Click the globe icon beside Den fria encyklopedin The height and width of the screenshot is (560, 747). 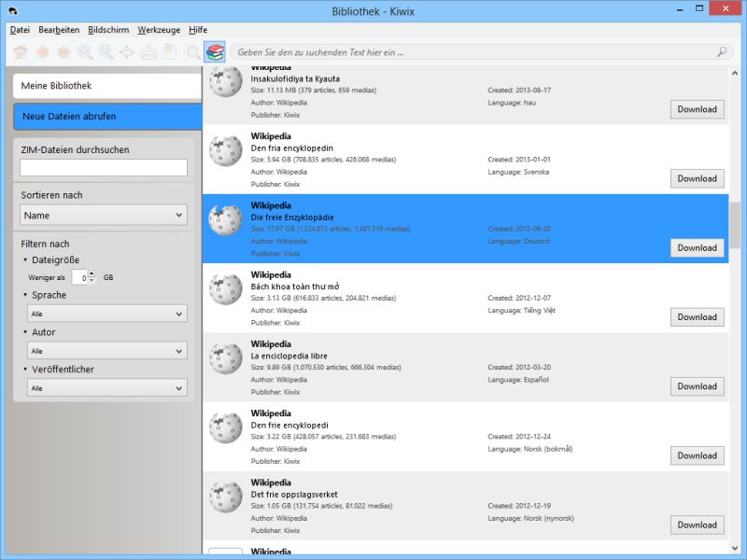pos(226,151)
